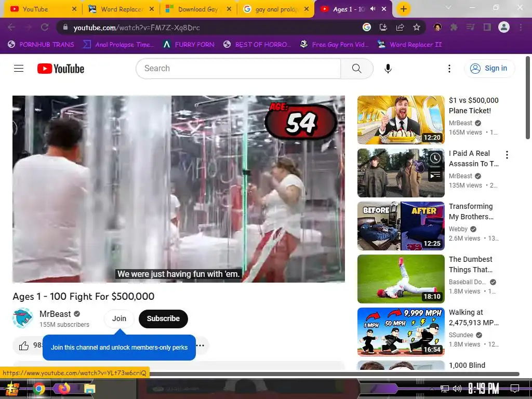The width and height of the screenshot is (532, 399).
Task: Click the install app icon in the address bar
Action: pos(383,27)
